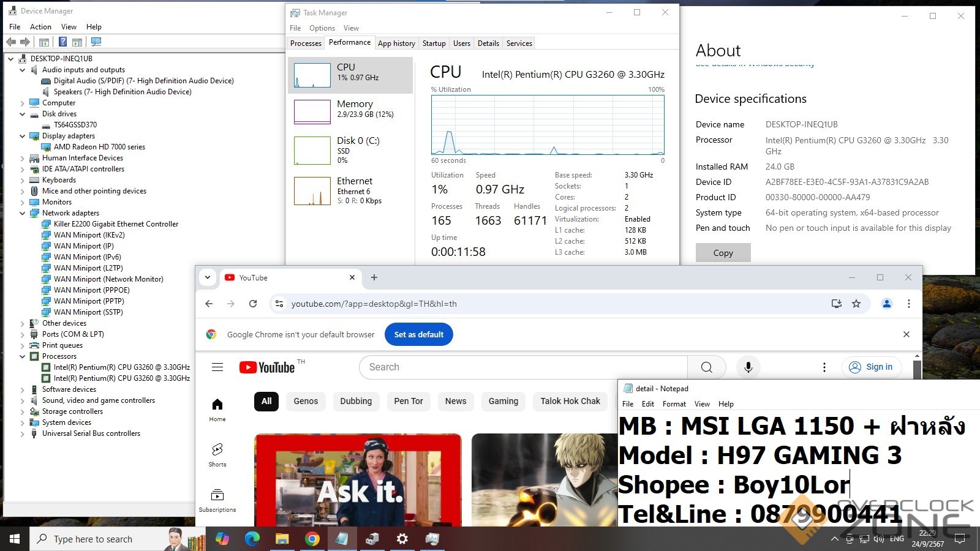The image size is (980, 551).
Task: Click the Ask it video thumbnail
Action: [358, 480]
